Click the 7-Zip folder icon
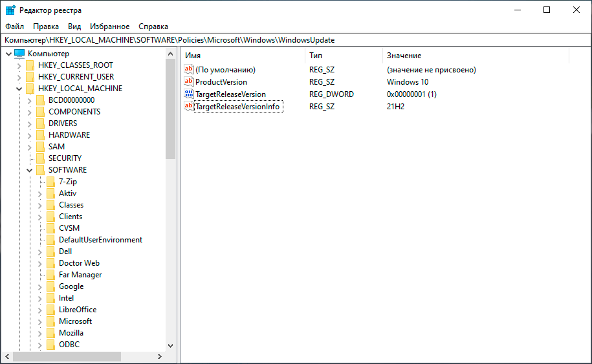The width and height of the screenshot is (592, 364). [51, 182]
